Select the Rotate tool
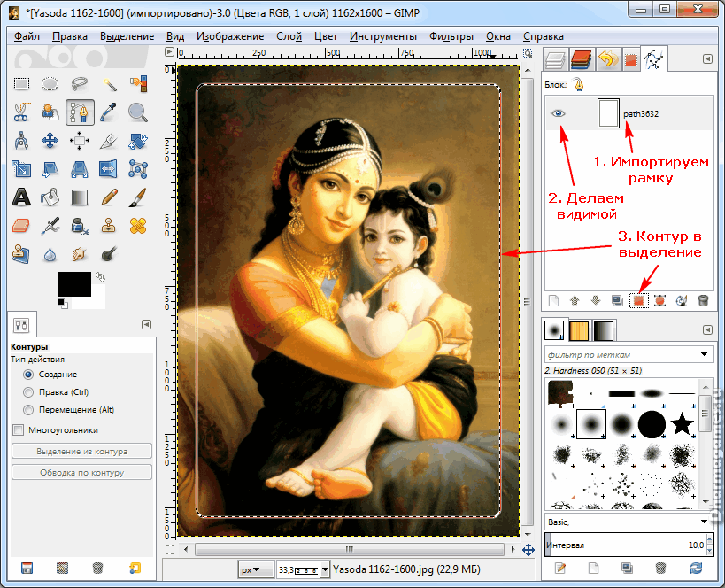 coord(138,141)
